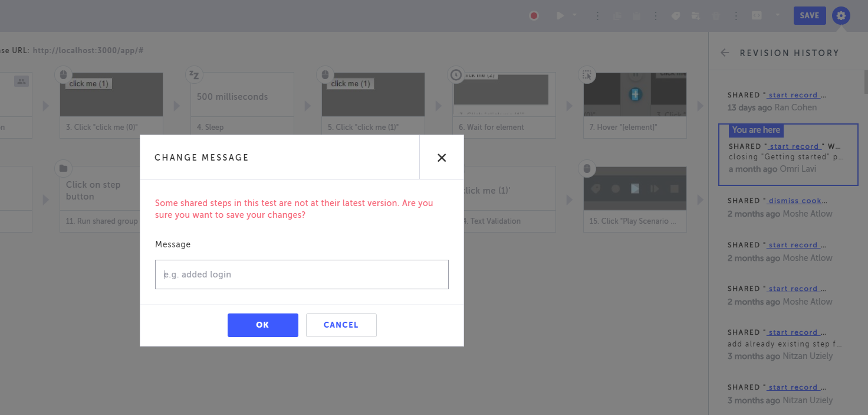Select revision by Omri Lavi a month ago
The width and height of the screenshot is (868, 415).
[x=788, y=155]
